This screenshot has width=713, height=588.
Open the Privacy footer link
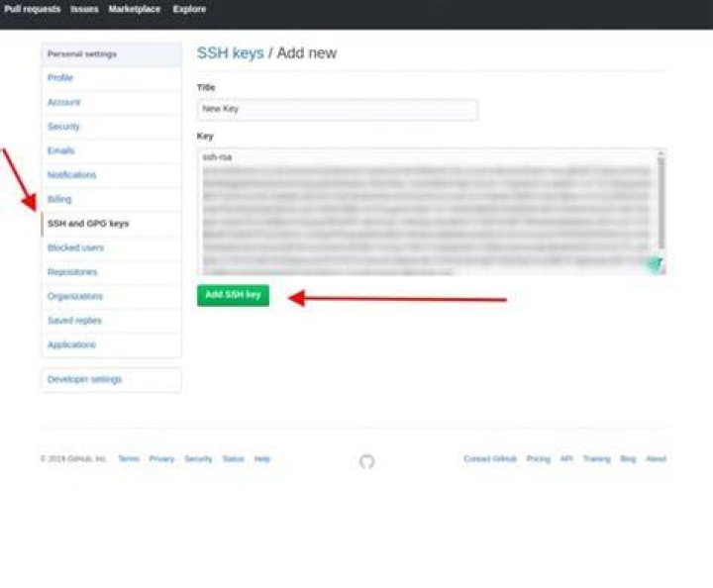pos(161,459)
